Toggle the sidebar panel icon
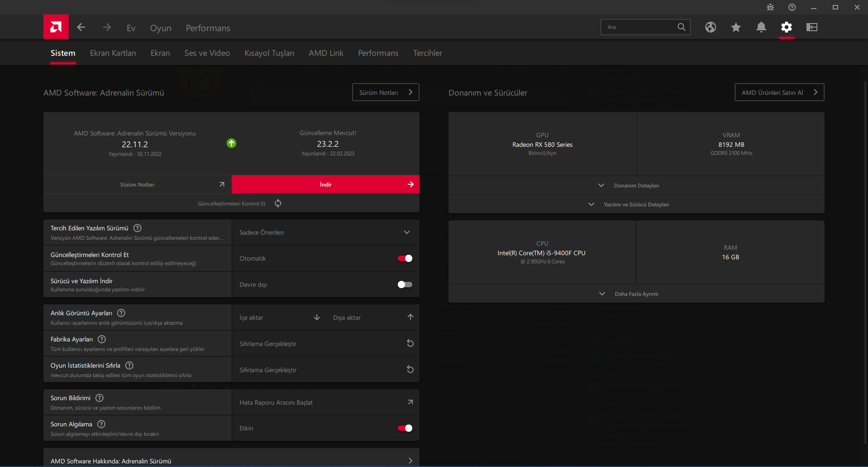The width and height of the screenshot is (868, 467). [812, 27]
